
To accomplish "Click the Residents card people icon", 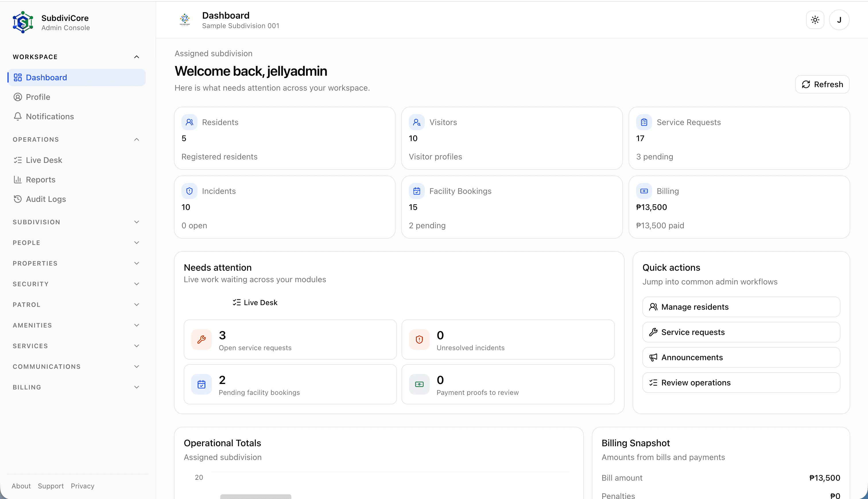I will [189, 122].
